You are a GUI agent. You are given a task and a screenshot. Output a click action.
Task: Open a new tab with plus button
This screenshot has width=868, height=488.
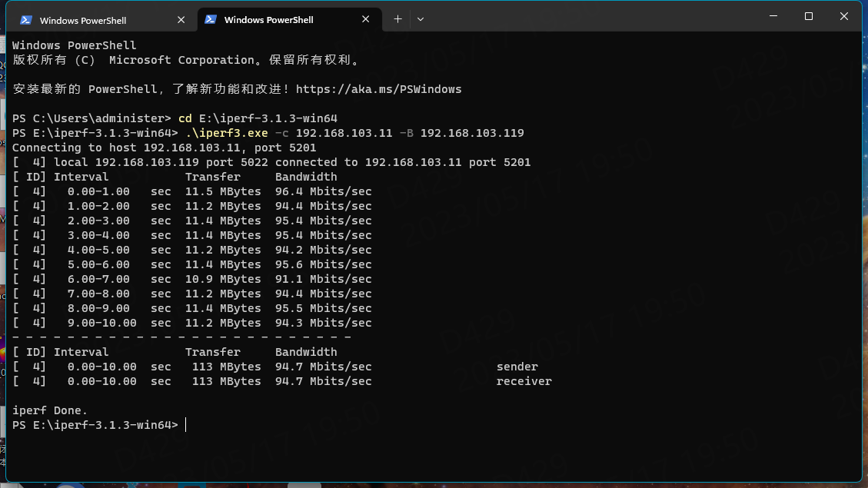tap(397, 18)
